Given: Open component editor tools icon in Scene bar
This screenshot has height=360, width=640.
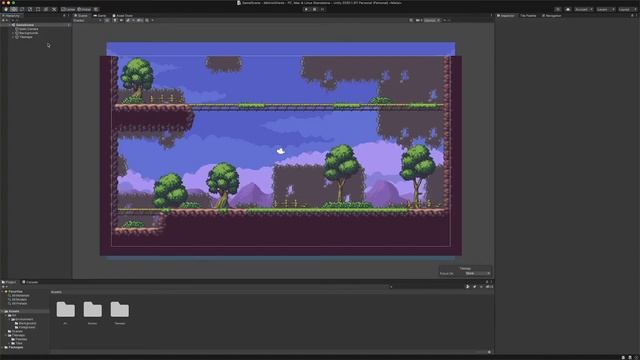Looking at the screenshot, I should 411,20.
